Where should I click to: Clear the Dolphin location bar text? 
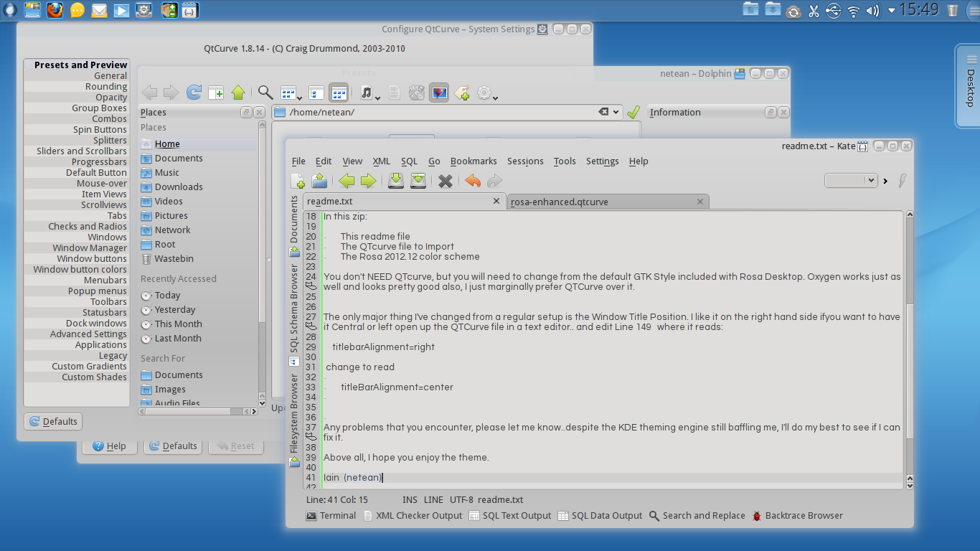pyautogui.click(x=604, y=112)
